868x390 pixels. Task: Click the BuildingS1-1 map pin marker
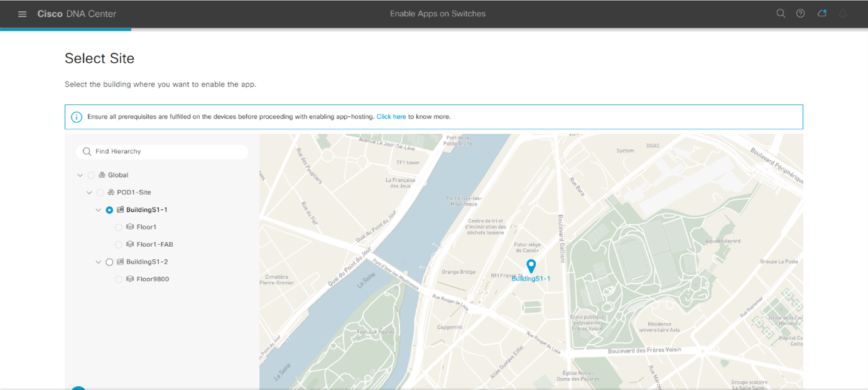point(531,266)
